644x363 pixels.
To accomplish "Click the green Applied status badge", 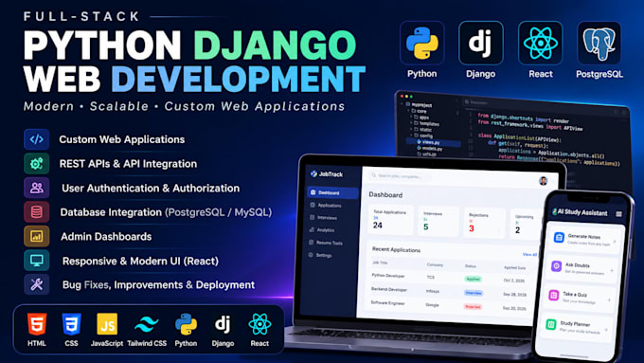I will tap(474, 279).
